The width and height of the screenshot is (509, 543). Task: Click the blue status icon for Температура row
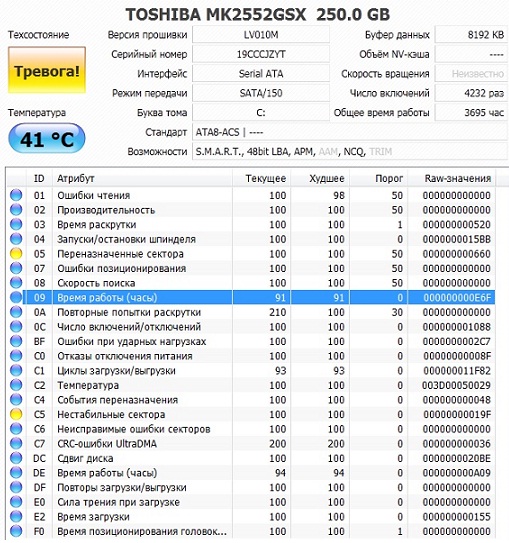tap(16, 385)
